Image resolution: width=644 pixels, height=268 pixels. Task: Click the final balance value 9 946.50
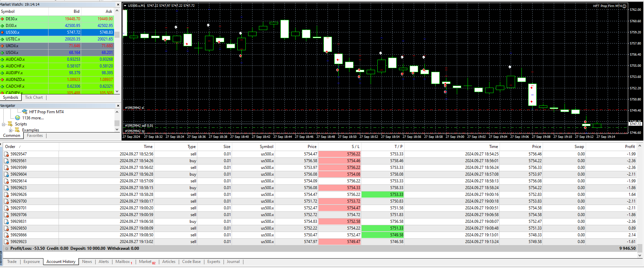(x=628, y=248)
